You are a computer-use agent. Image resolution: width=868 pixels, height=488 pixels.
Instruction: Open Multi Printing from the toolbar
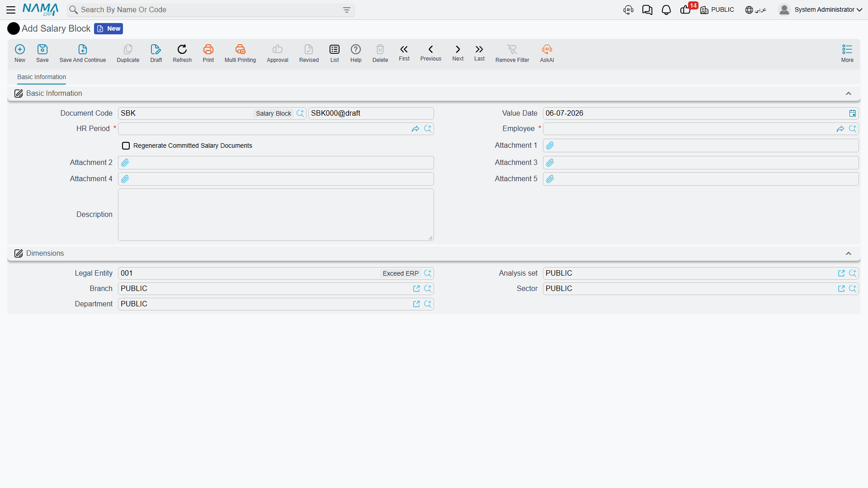pos(240,49)
